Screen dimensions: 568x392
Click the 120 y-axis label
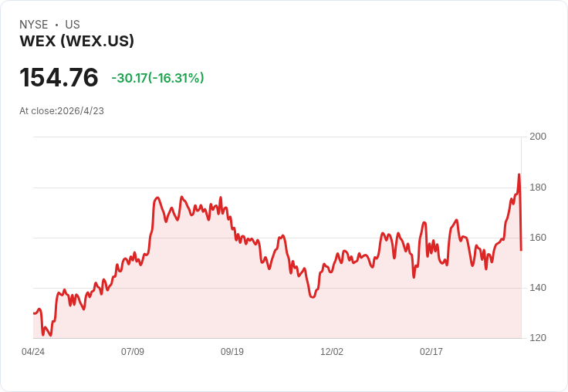538,338
